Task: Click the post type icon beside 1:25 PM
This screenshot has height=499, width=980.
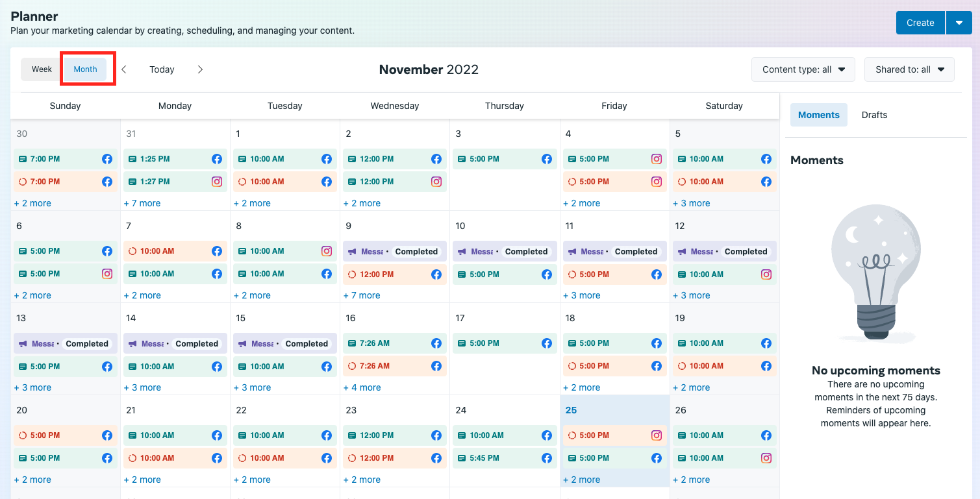Action: [x=132, y=159]
